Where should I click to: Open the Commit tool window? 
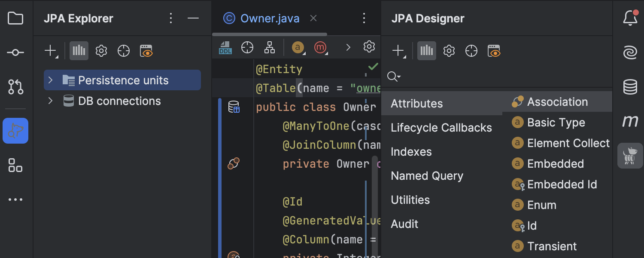pyautogui.click(x=15, y=52)
